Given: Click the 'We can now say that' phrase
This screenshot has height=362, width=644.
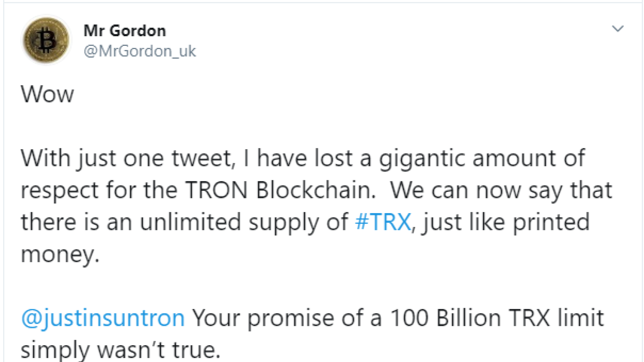Looking at the screenshot, I should [501, 190].
